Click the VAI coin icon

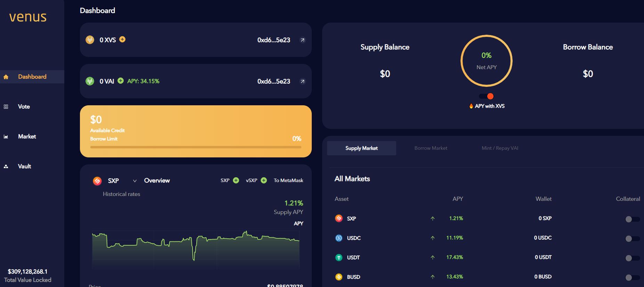pyautogui.click(x=90, y=81)
